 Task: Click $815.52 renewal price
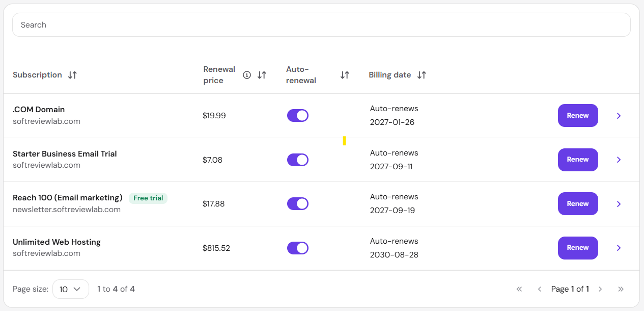coord(216,248)
